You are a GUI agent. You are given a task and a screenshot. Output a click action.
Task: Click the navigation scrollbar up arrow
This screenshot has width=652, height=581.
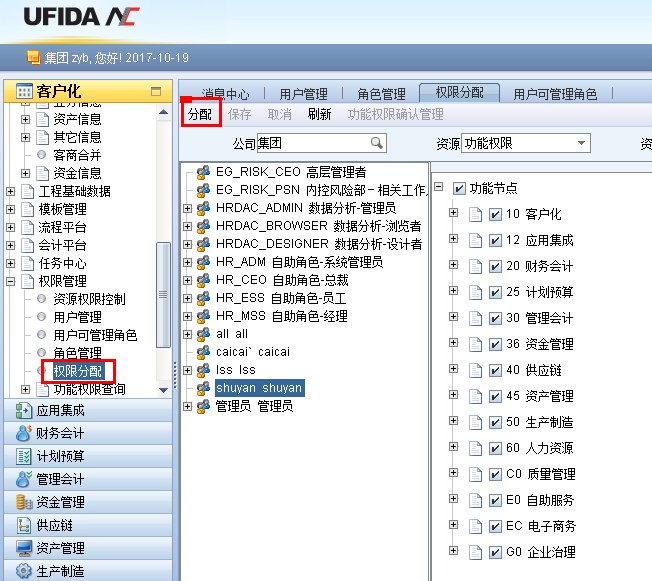coord(163,112)
